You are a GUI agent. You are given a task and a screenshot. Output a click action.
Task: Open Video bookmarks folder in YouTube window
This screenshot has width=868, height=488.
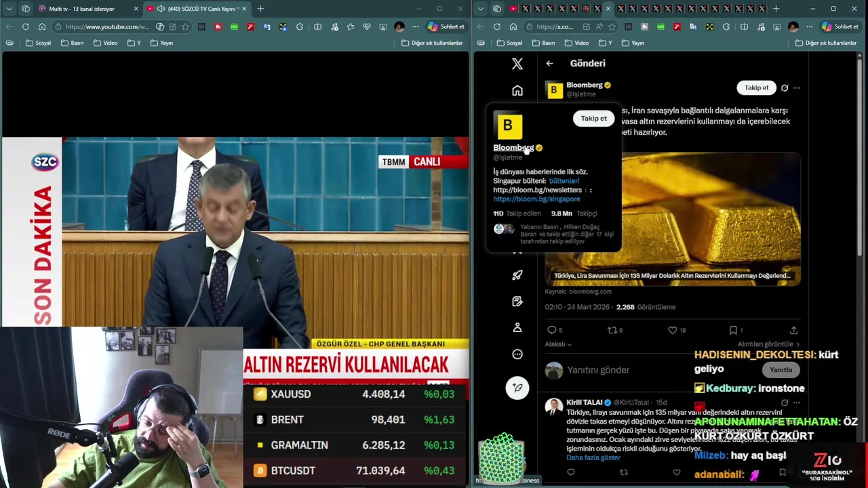coord(105,43)
